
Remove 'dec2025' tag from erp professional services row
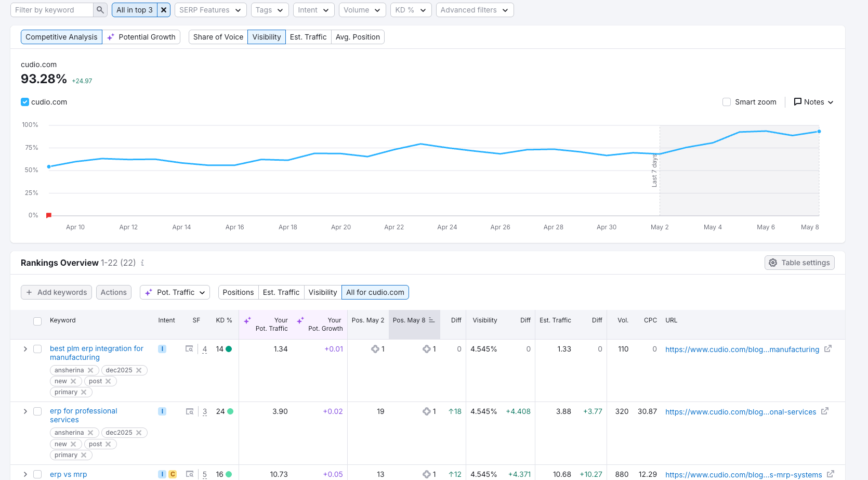point(139,433)
